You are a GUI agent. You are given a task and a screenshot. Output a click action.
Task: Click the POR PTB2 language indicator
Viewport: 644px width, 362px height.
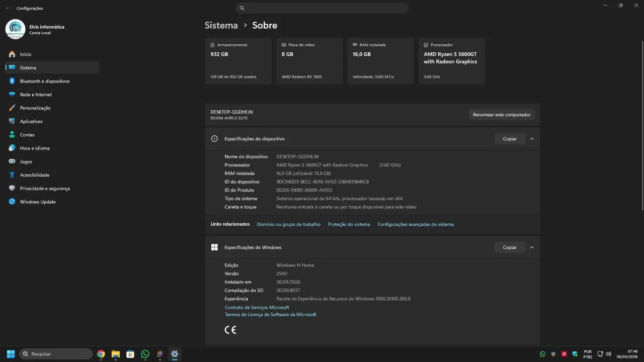pos(588,354)
